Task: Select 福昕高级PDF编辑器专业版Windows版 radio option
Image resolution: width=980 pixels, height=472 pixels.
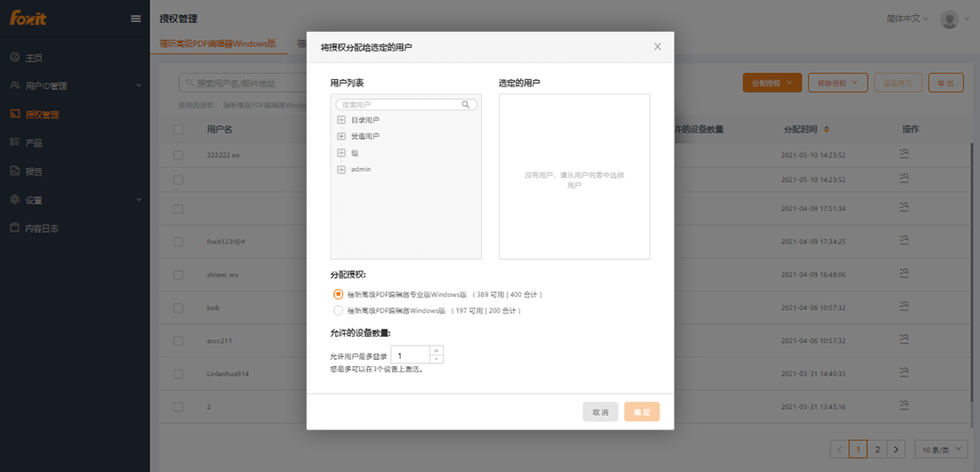Action: pos(339,294)
